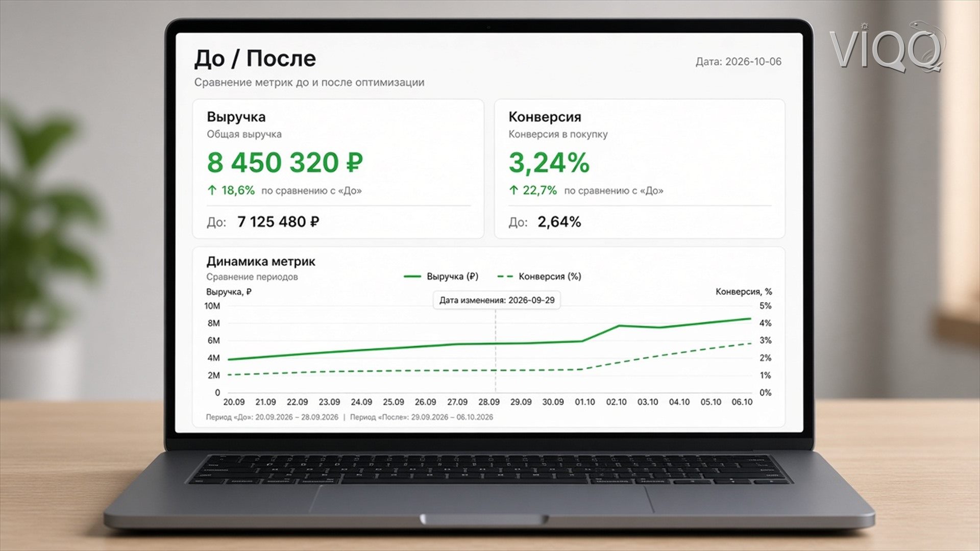Click the subtitle «Сравнение метрик до и после оптимизации»
This screenshot has width=980, height=551.
[309, 83]
